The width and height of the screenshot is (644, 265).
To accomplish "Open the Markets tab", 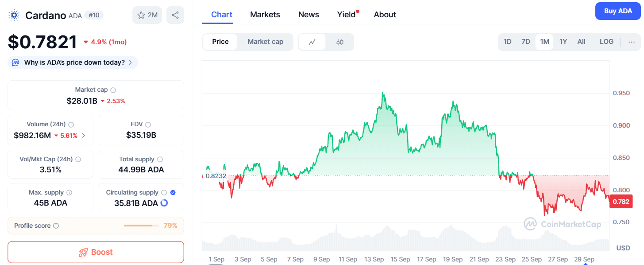I will pos(265,15).
